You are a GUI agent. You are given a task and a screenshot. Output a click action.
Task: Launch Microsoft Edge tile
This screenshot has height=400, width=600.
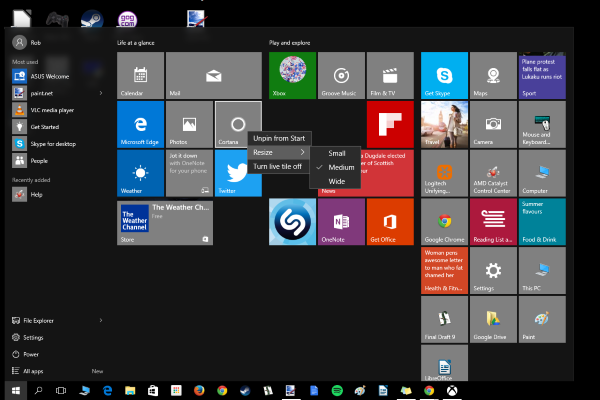(x=140, y=124)
